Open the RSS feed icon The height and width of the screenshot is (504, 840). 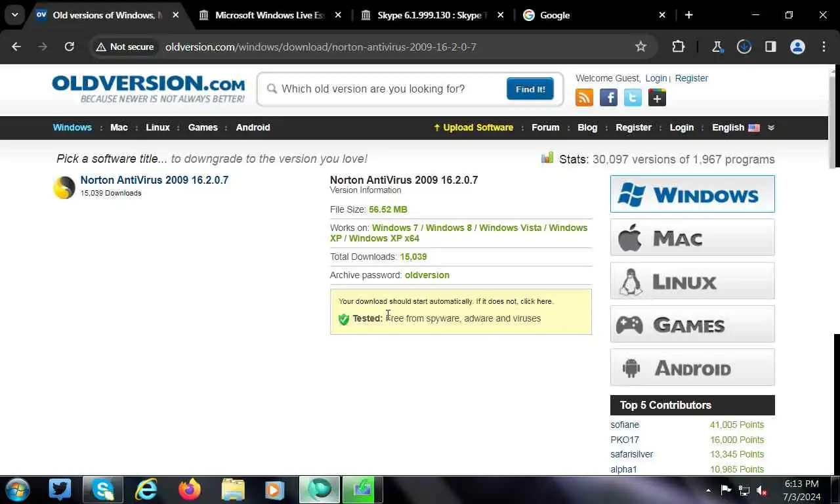[584, 98]
